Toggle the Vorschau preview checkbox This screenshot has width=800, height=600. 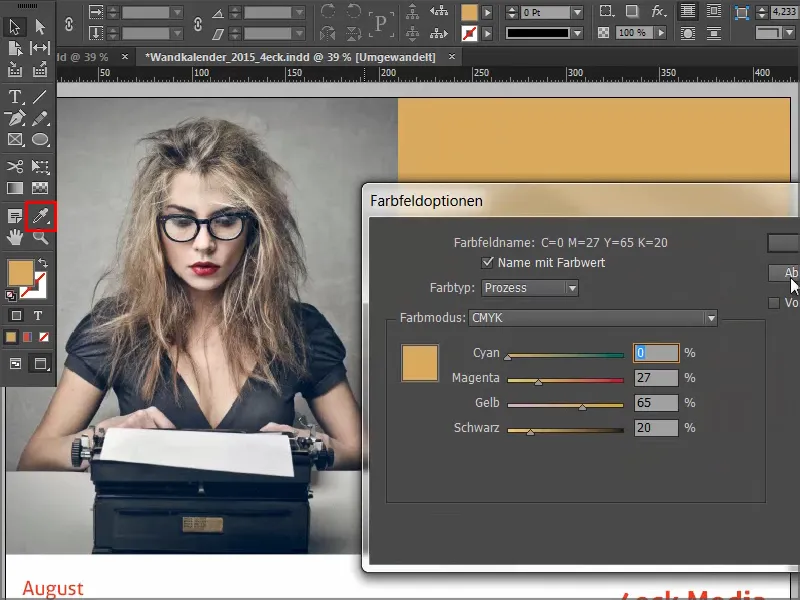click(x=774, y=303)
